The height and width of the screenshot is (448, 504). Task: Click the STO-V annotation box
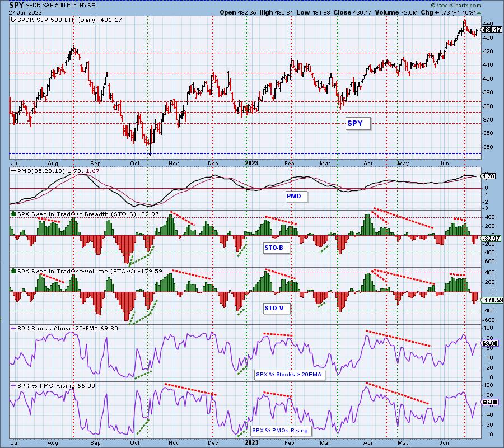276,308
